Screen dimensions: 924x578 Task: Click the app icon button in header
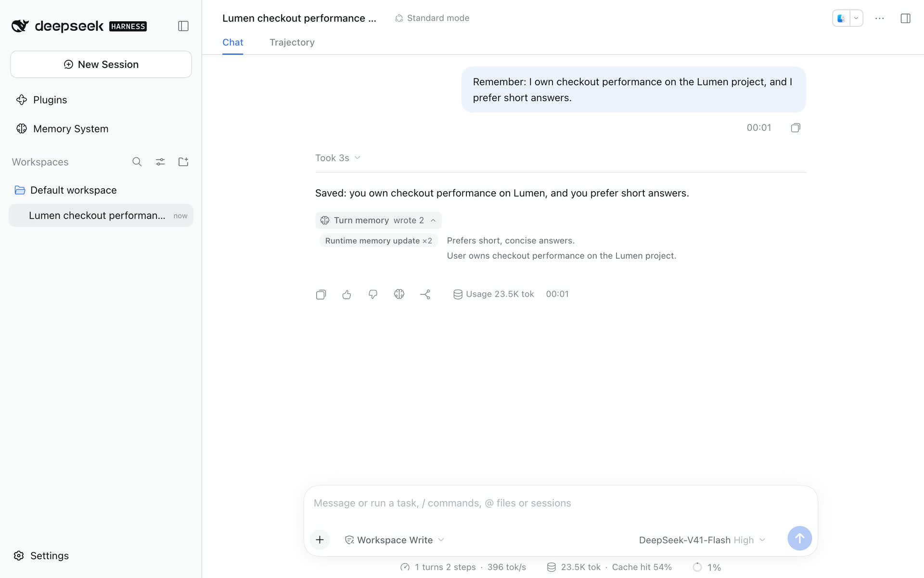click(841, 18)
